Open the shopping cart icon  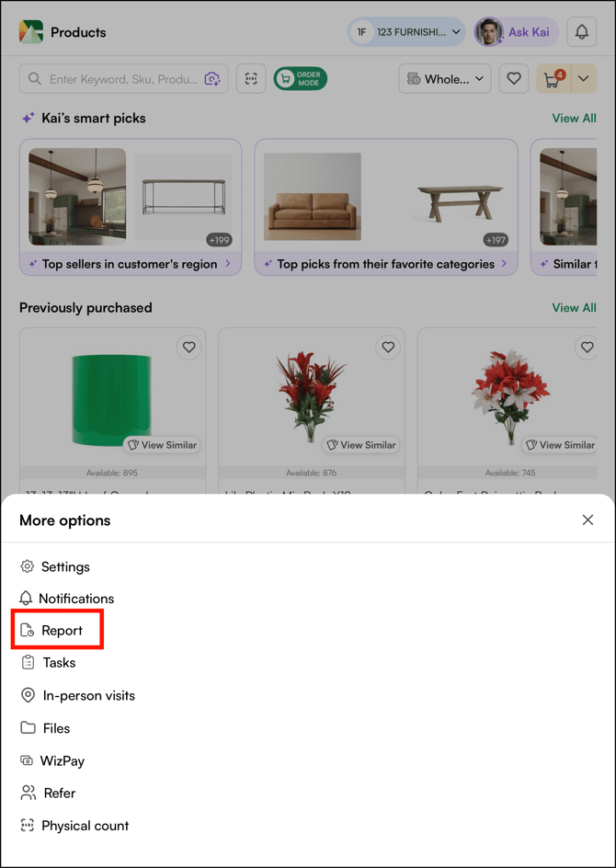pos(553,79)
